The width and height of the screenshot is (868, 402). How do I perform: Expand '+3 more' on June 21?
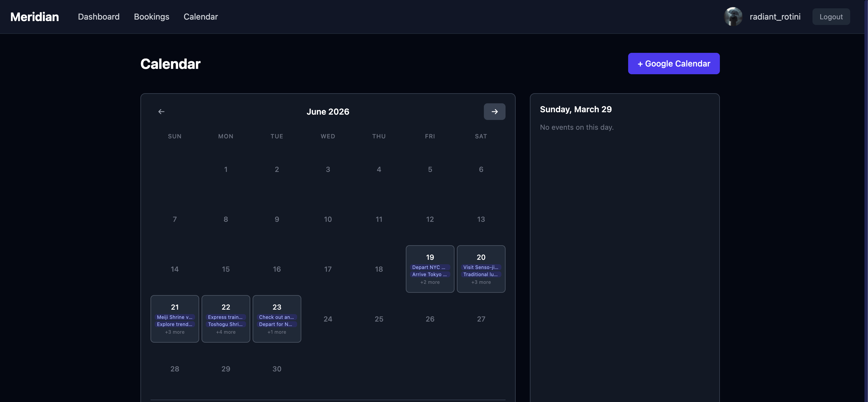tap(175, 332)
